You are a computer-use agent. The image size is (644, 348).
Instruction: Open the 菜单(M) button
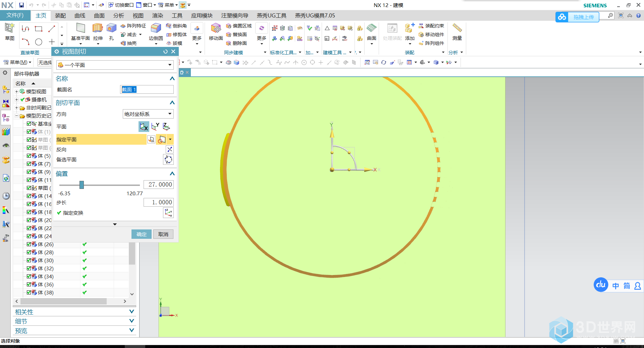click(x=17, y=62)
